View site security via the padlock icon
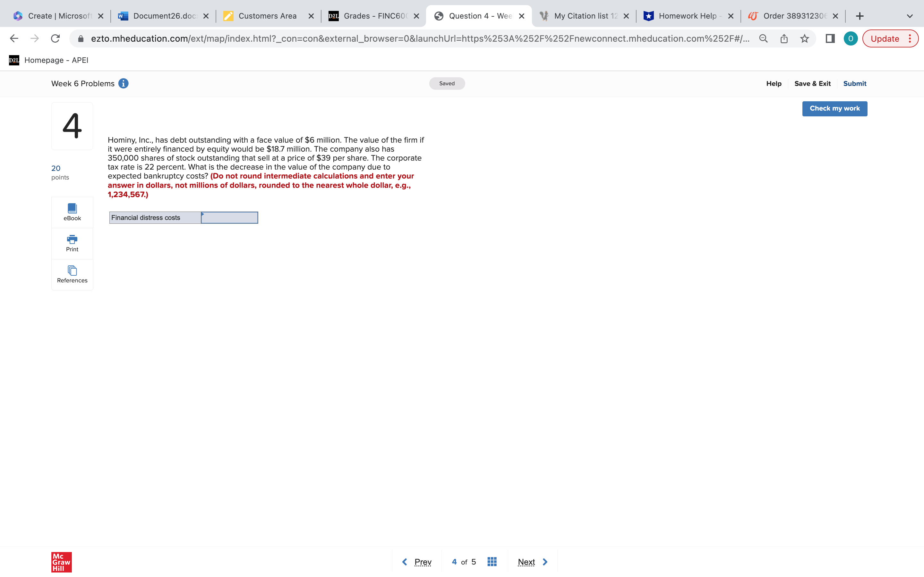Viewport: 924px width, 577px height. pos(81,38)
